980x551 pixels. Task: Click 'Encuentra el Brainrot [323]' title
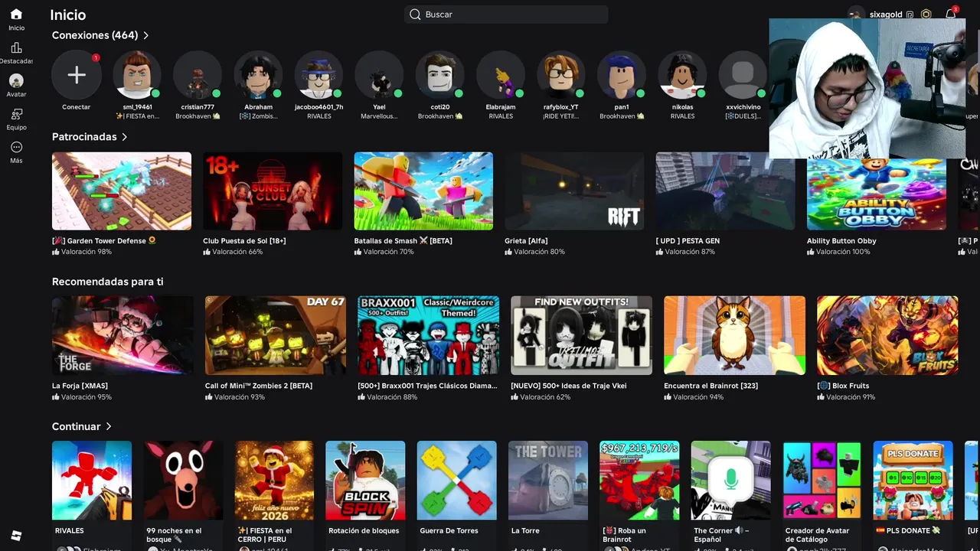pos(710,386)
